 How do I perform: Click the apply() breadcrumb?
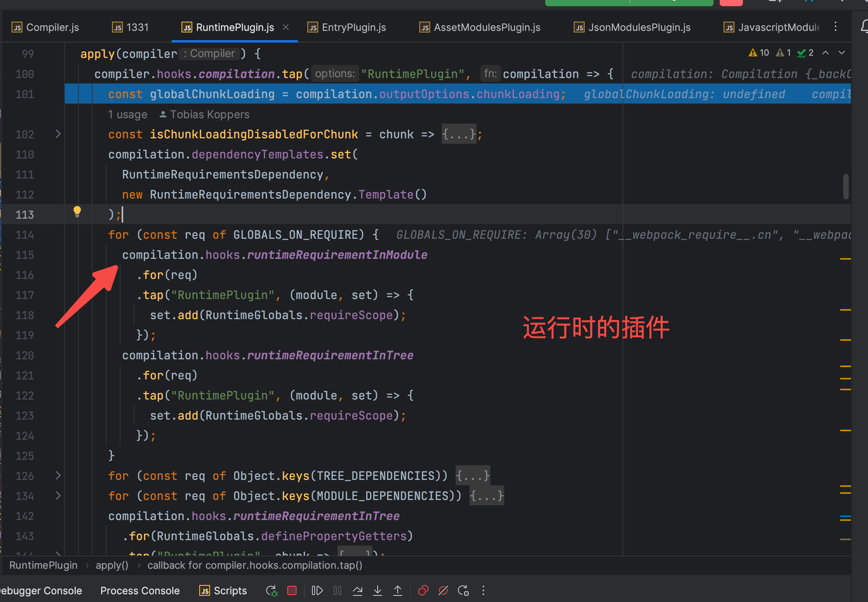[112, 565]
